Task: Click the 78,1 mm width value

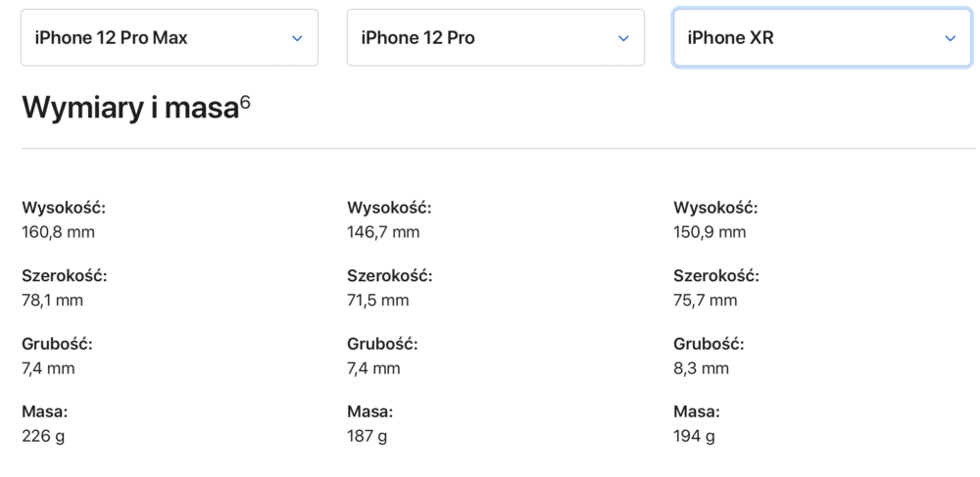Action: (x=53, y=301)
